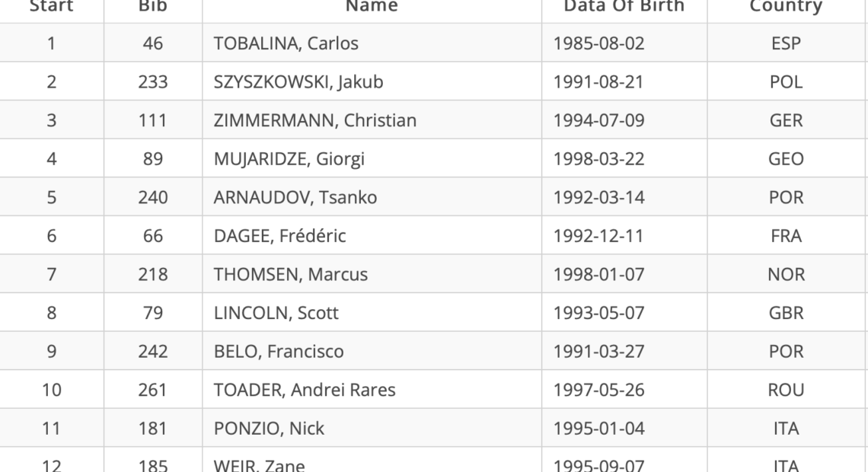Viewport: 868px width, 472px height.
Task: Select the BELO, Francisco name
Action: (279, 352)
